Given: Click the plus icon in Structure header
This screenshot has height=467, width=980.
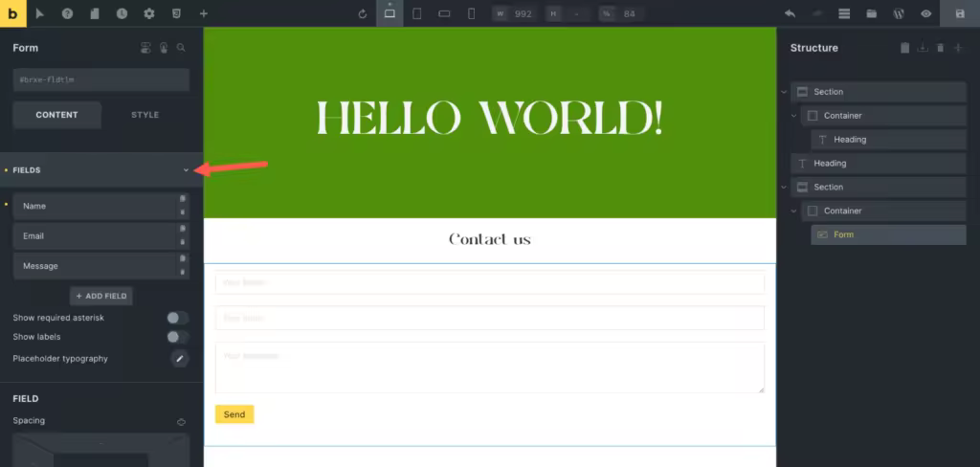Looking at the screenshot, I should pyautogui.click(x=958, y=48).
